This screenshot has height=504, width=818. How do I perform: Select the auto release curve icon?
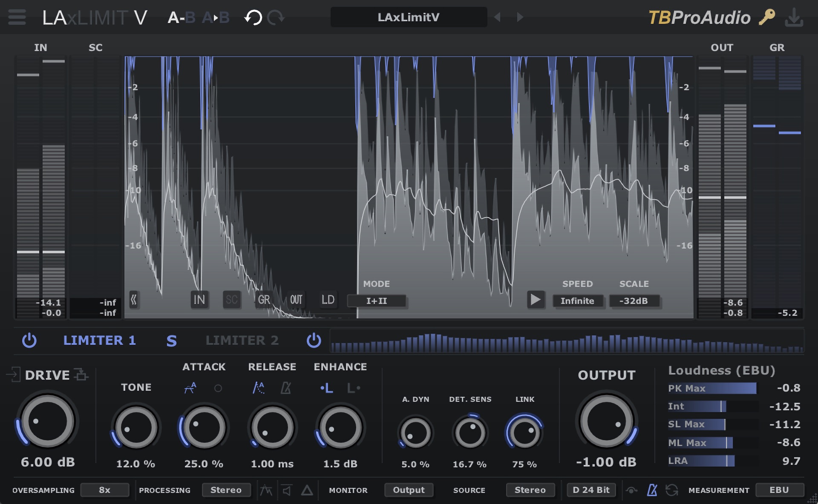258,388
